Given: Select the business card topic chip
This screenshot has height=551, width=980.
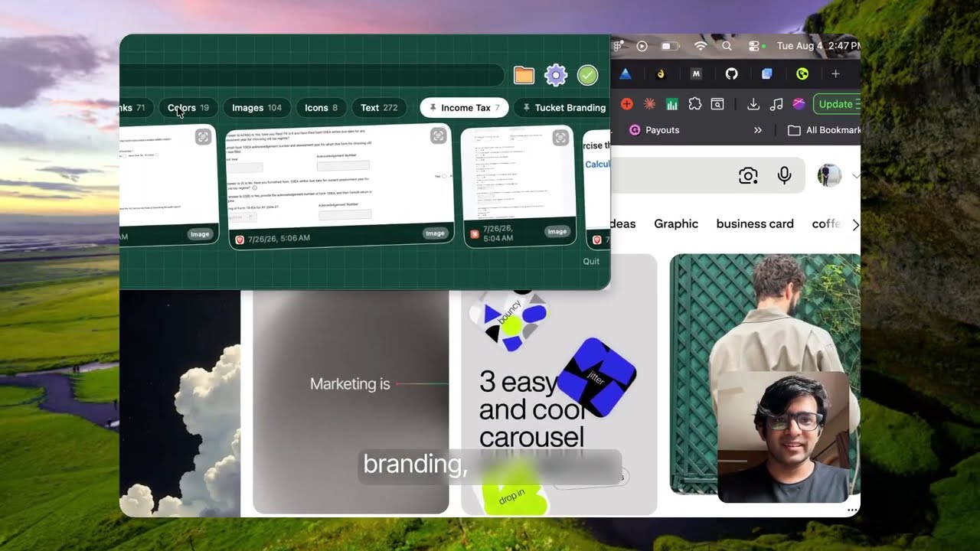Looking at the screenshot, I should click(x=755, y=223).
